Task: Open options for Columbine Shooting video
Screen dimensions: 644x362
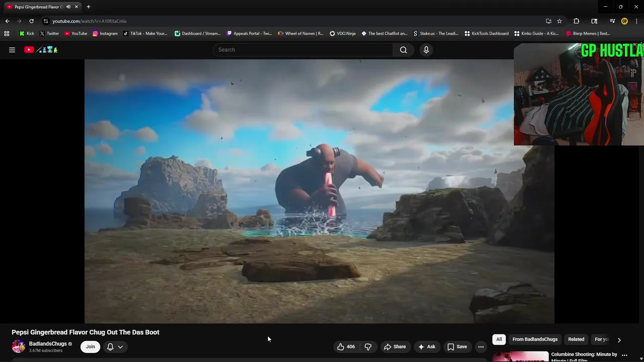Action: (625, 355)
